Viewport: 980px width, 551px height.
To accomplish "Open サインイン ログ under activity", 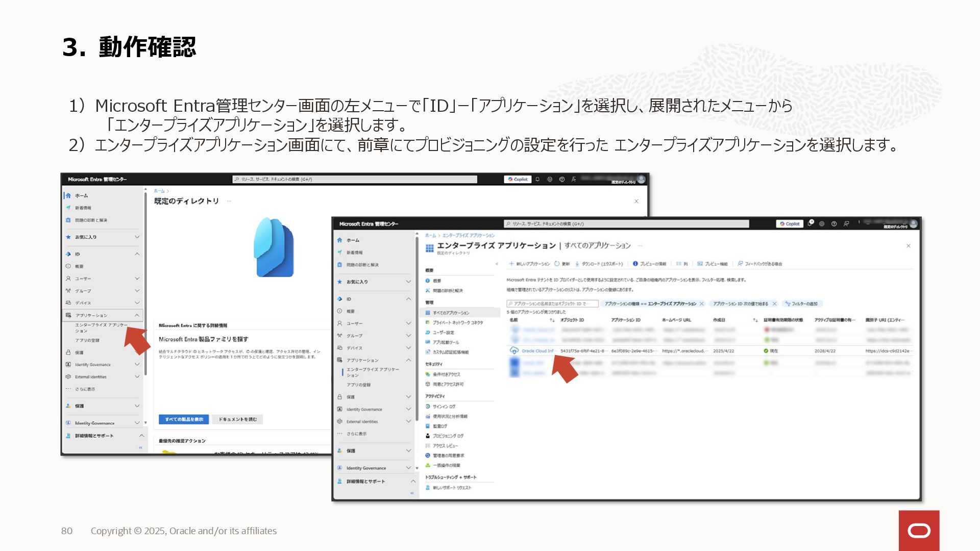I will pyautogui.click(x=444, y=407).
